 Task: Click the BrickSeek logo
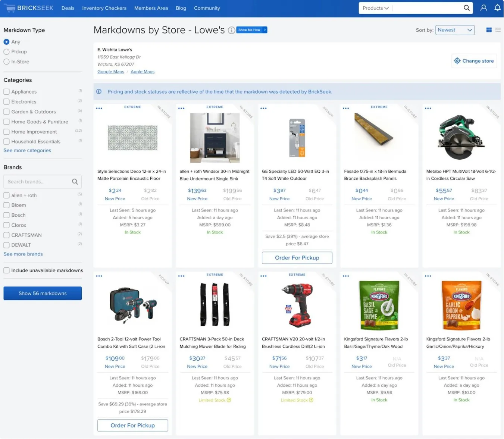[29, 8]
